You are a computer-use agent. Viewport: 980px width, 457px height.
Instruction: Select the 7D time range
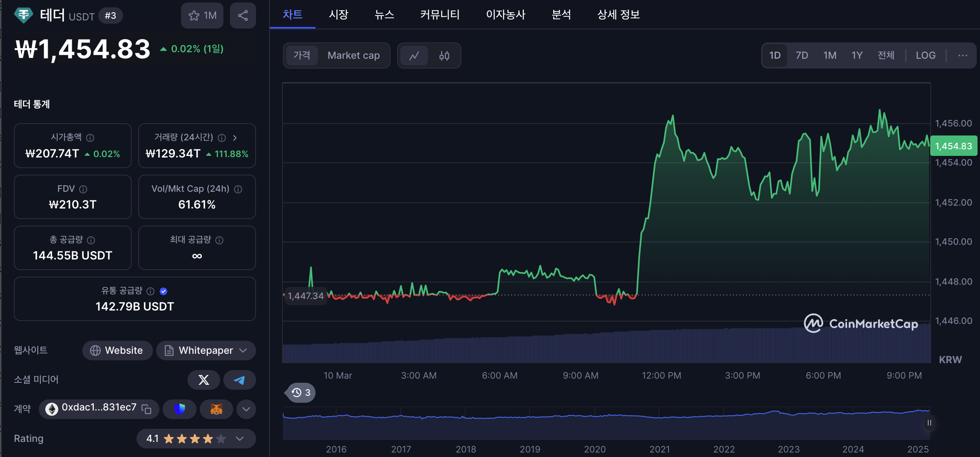click(x=802, y=55)
